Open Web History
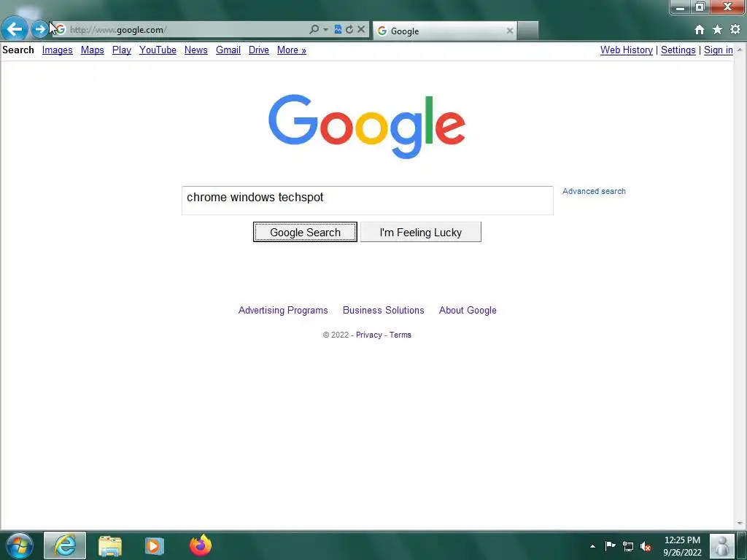Viewport: 747px width, 560px height. coord(627,50)
